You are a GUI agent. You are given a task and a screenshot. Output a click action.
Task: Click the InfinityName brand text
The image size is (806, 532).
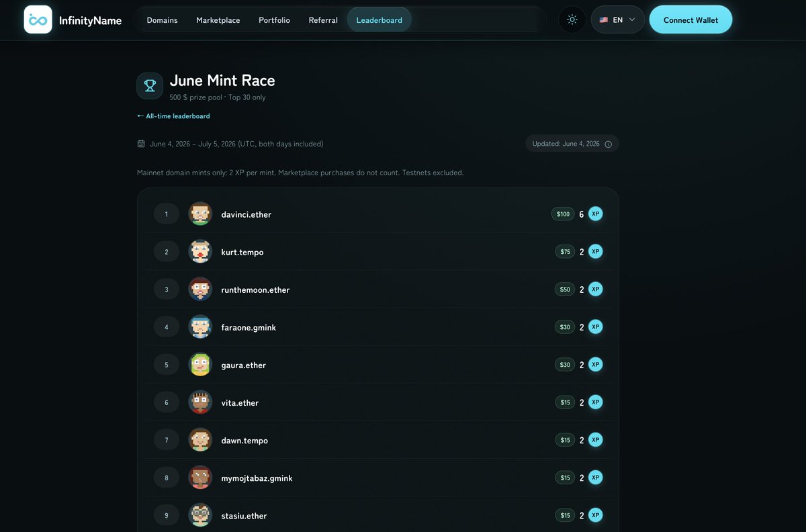(90, 20)
